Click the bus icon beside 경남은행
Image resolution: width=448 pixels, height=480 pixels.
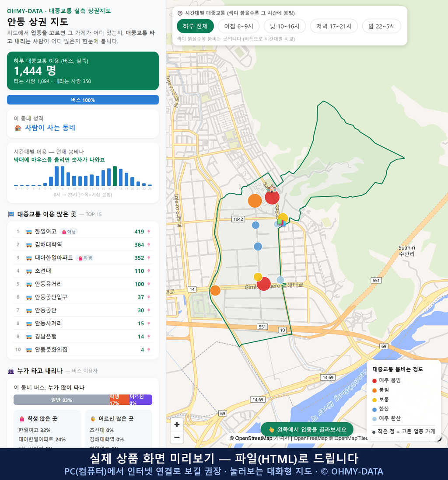[x=29, y=337]
